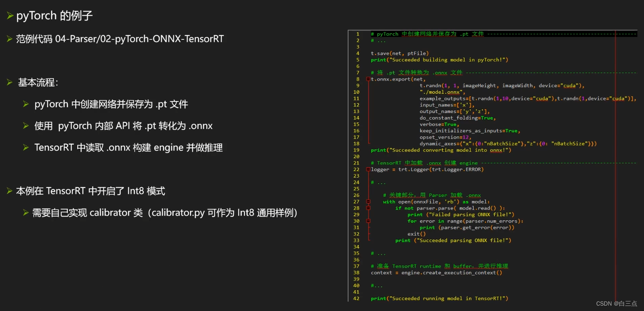Click 'print (parser.get_error(error))' line

467,227
